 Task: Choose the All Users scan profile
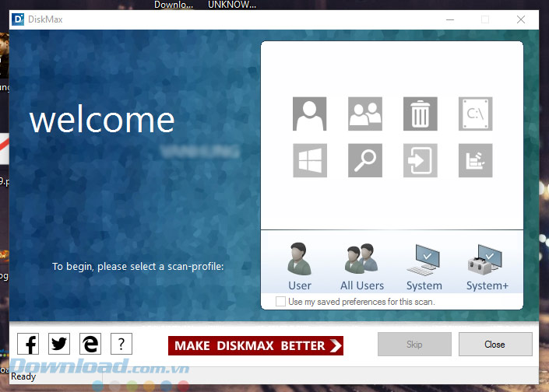362,267
